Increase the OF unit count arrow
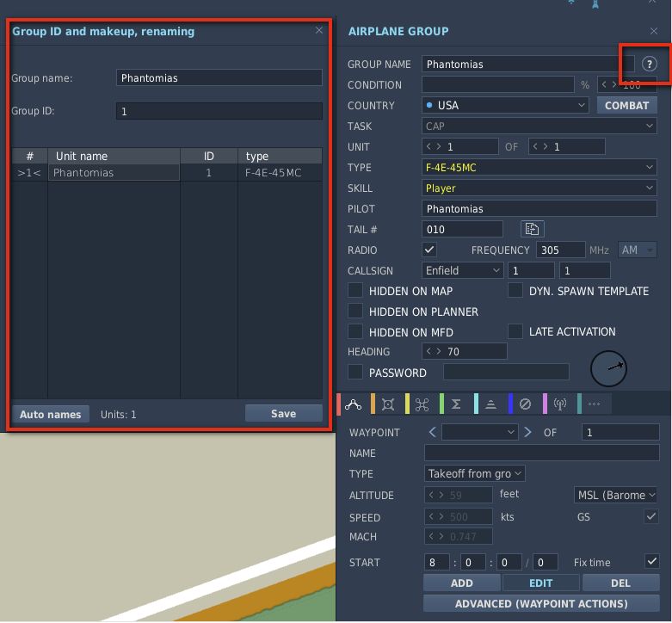This screenshot has width=672, height=623. point(546,146)
